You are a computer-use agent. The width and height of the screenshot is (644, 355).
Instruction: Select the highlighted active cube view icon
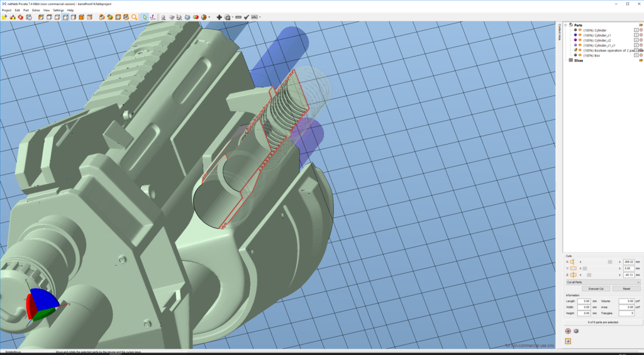point(65,17)
